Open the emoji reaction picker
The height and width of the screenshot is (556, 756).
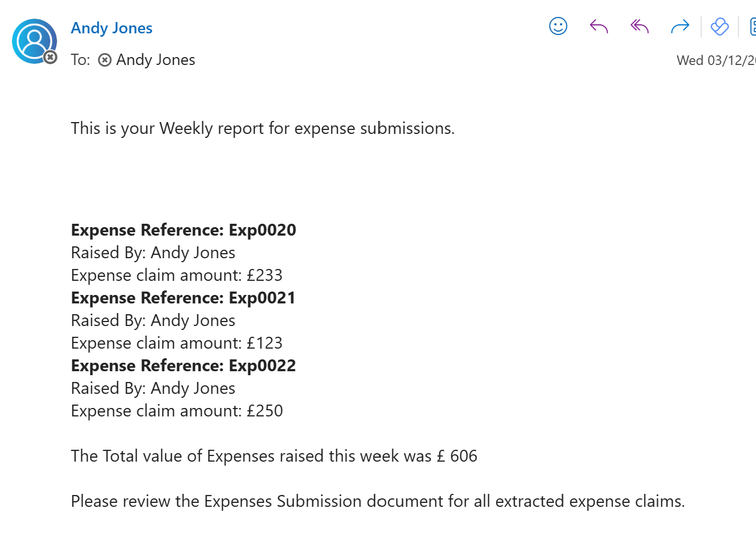coord(558,27)
